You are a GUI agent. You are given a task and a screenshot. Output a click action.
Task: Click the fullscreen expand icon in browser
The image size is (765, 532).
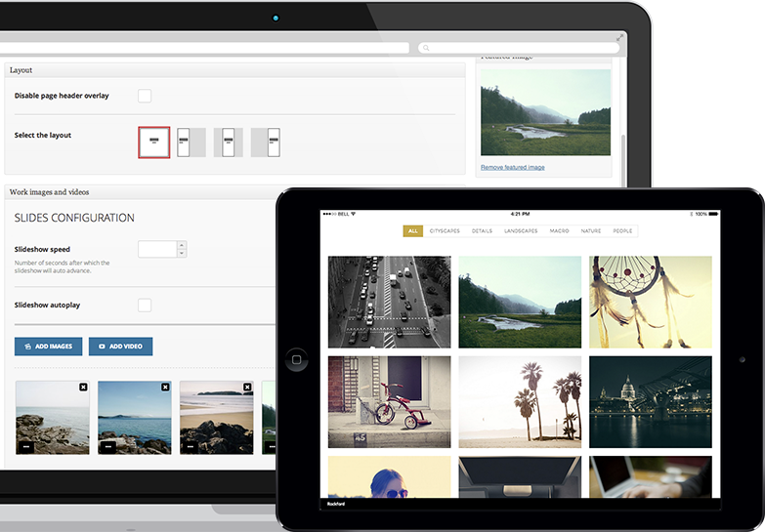[x=619, y=37]
